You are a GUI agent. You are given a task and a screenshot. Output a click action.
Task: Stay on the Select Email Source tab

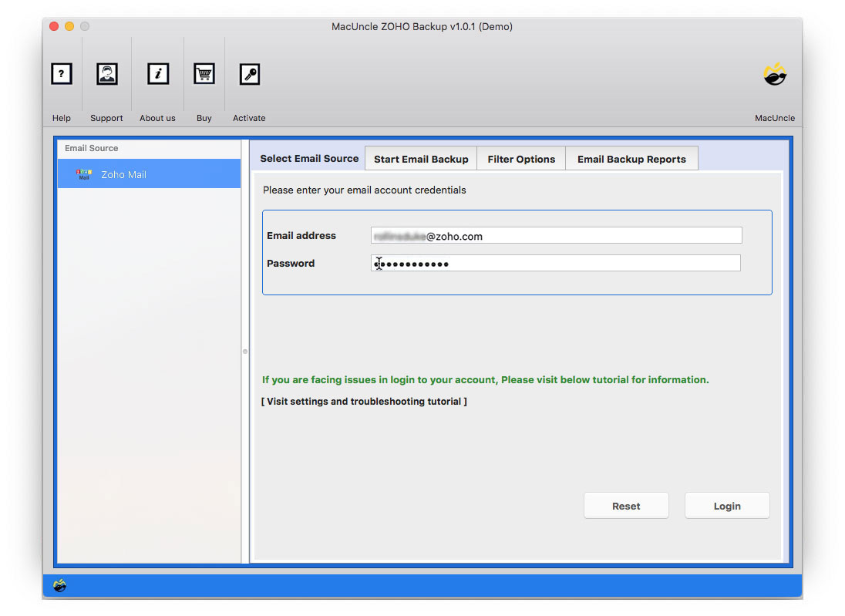(308, 158)
